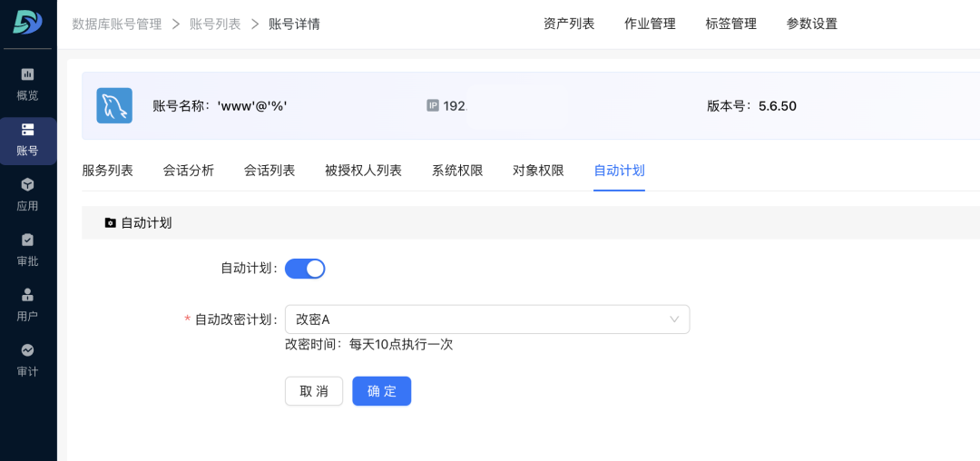Open the 自动改密计划 dropdown showing 改密A
Image resolution: width=980 pixels, height=461 pixels.
(487, 319)
